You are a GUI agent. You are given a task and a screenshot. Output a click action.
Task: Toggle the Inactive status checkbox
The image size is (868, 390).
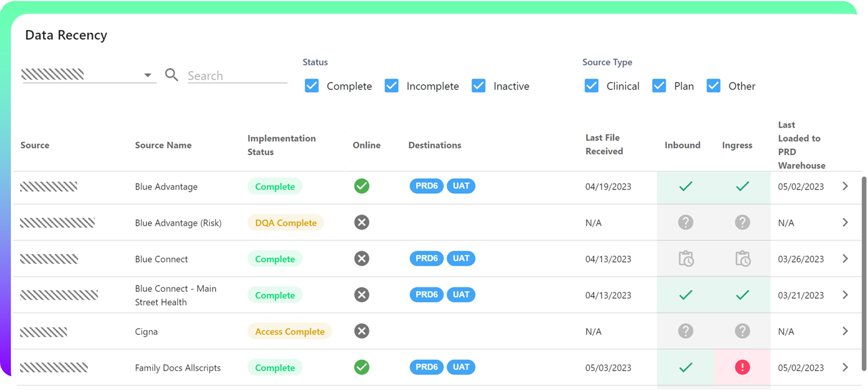(478, 86)
